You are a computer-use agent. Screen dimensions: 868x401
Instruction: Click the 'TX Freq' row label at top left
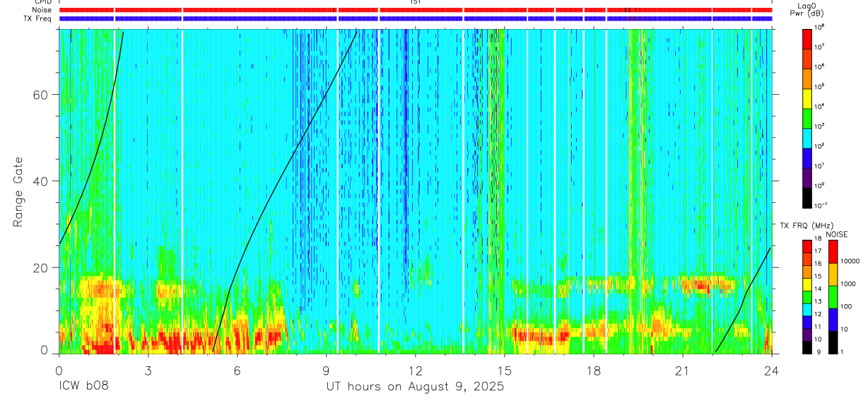coord(39,18)
